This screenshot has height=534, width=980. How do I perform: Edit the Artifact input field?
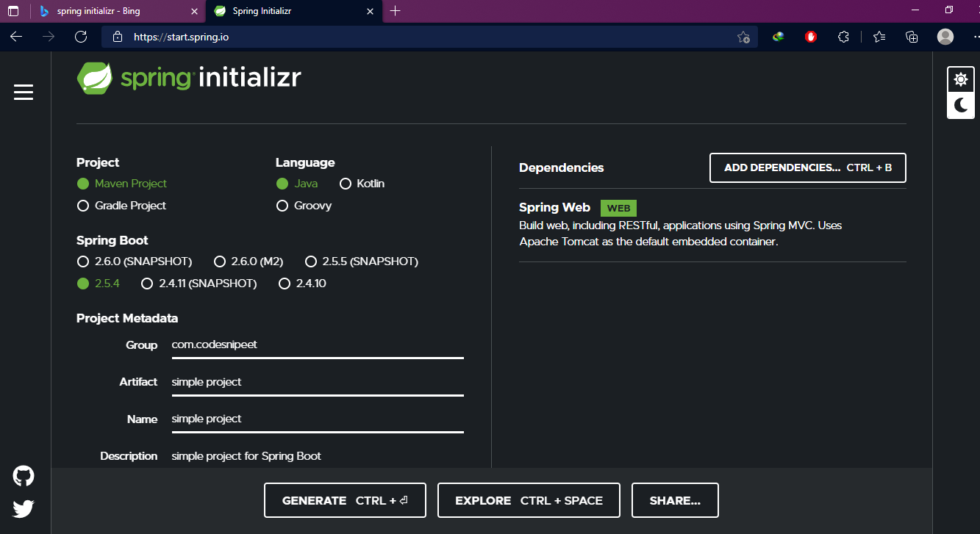[318, 382]
